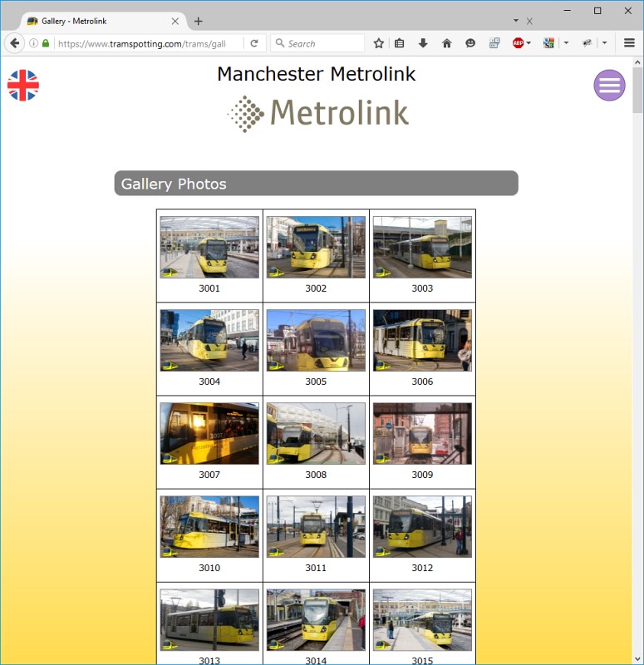The height and width of the screenshot is (665, 644).
Task: Click the UK flag language icon
Action: [23, 86]
